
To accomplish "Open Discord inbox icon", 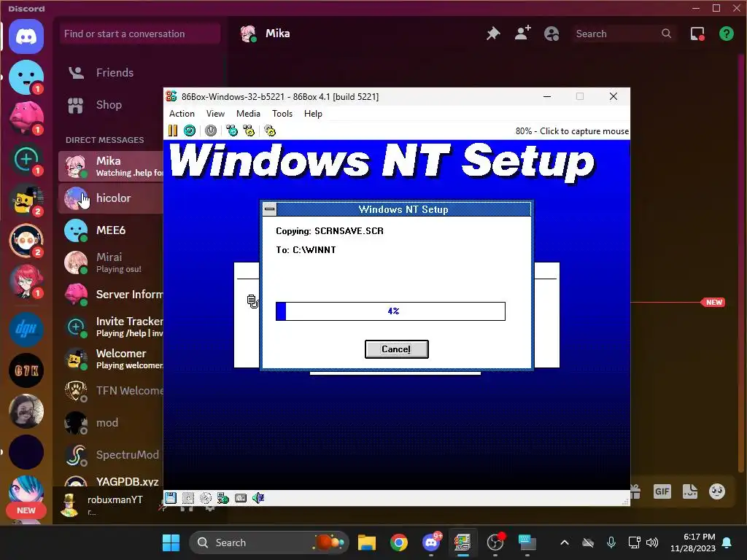I will click(x=697, y=34).
